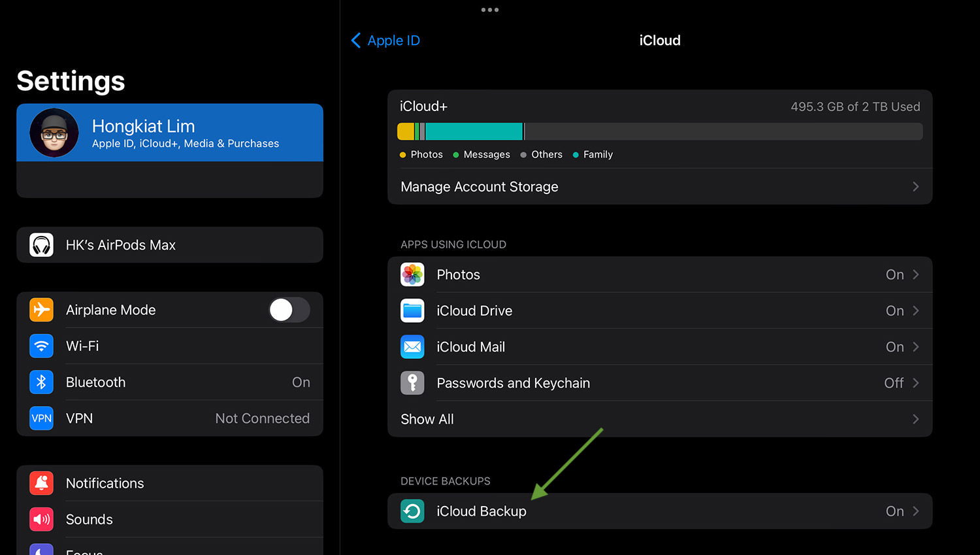Open HK's AirPods Max headphones icon
Screen dimensions: 980x555
pos(41,245)
